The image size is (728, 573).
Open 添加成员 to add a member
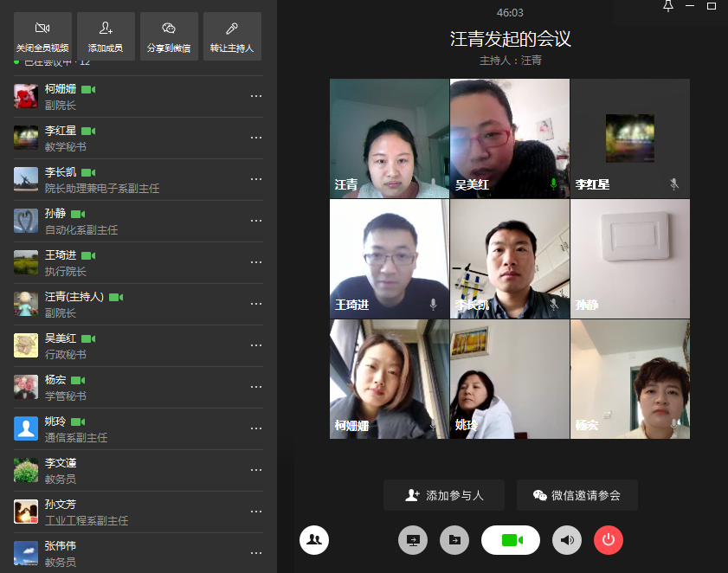[106, 36]
